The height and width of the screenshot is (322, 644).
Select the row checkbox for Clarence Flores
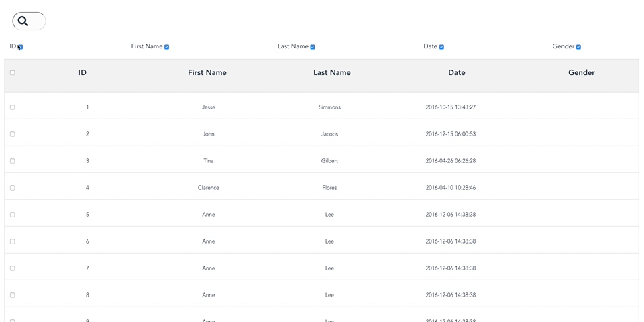[x=12, y=188]
